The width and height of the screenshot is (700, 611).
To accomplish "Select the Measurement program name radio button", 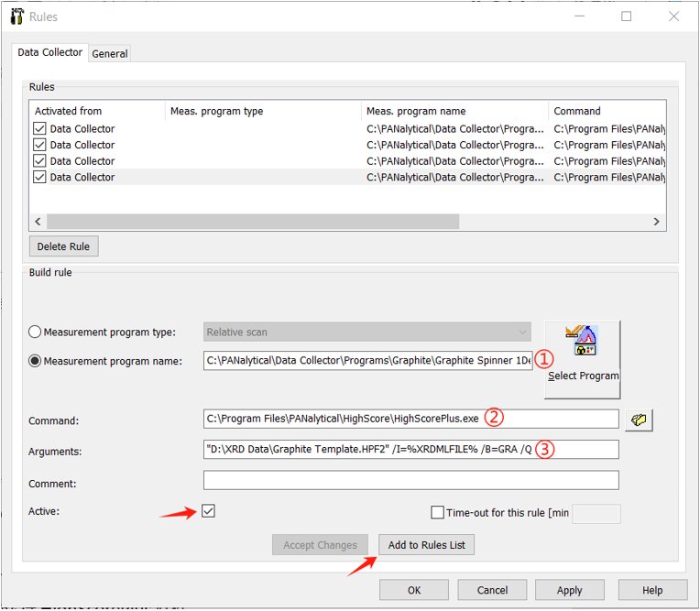I will 38,360.
